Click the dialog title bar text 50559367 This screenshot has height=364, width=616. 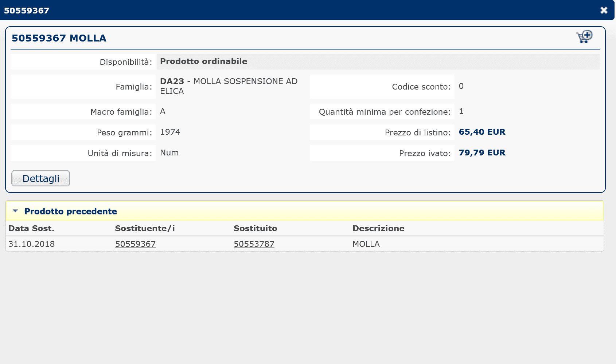[x=27, y=11]
